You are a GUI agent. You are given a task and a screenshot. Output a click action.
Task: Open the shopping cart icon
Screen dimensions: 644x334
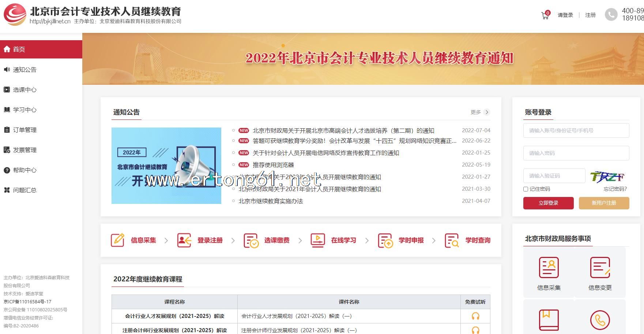(545, 15)
